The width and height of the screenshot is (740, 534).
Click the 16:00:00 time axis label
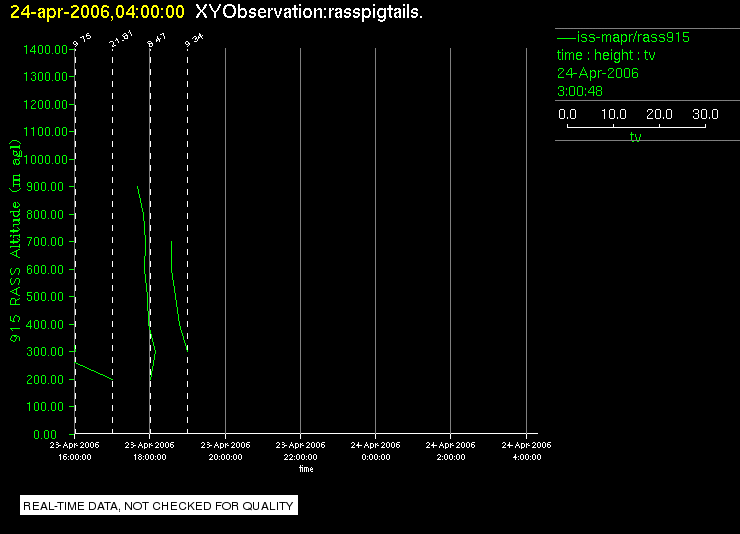tap(75, 457)
